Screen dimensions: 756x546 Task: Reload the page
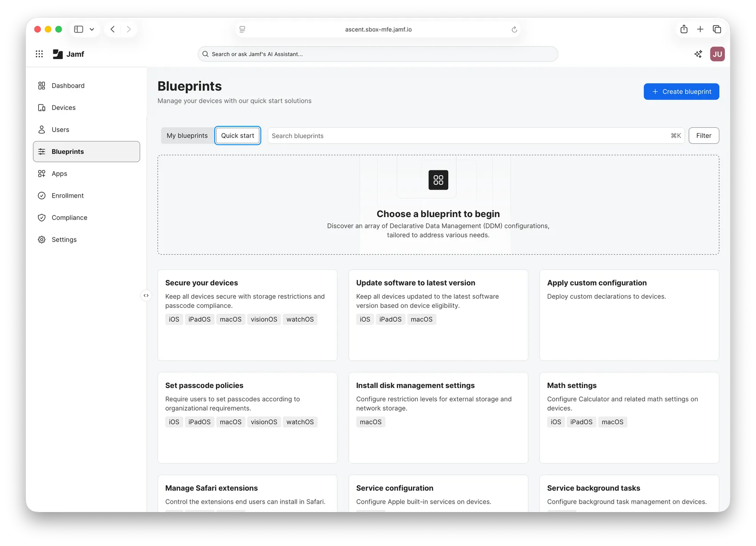[x=514, y=29]
